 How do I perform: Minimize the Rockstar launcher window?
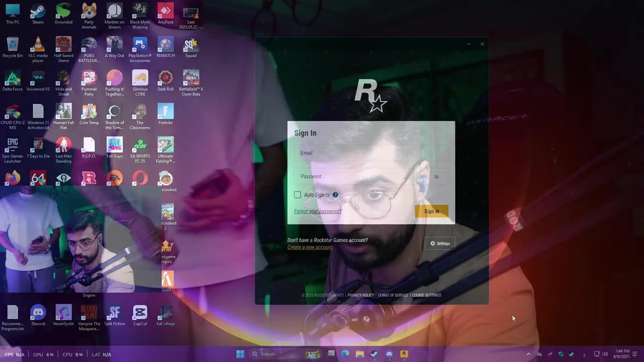(x=469, y=44)
